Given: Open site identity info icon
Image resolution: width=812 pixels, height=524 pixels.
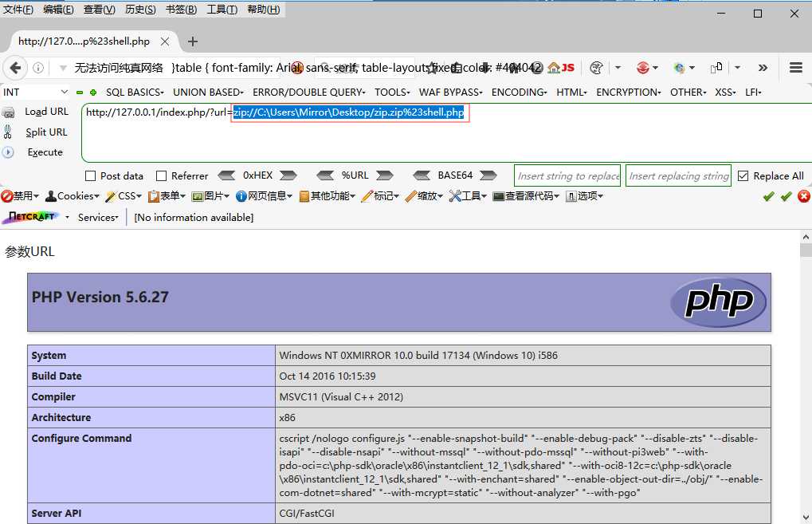Looking at the screenshot, I should [38, 68].
